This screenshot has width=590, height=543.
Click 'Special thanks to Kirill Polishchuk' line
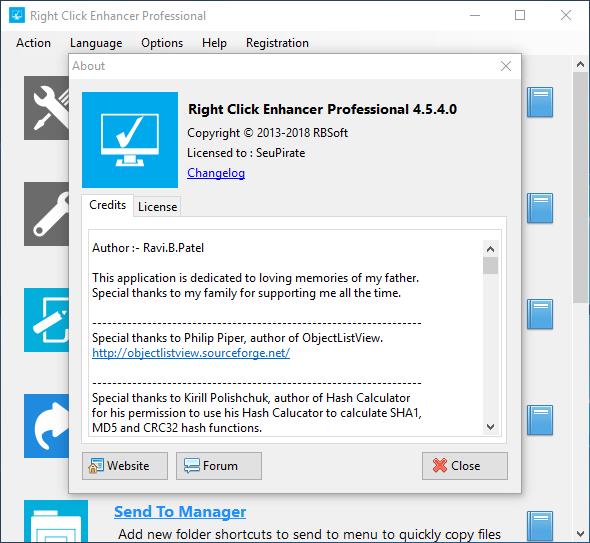(251, 398)
